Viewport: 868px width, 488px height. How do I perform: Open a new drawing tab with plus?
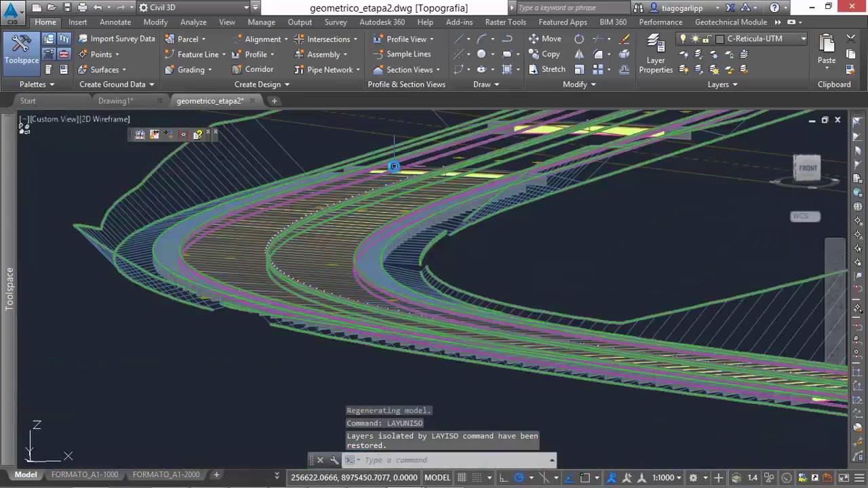[274, 100]
